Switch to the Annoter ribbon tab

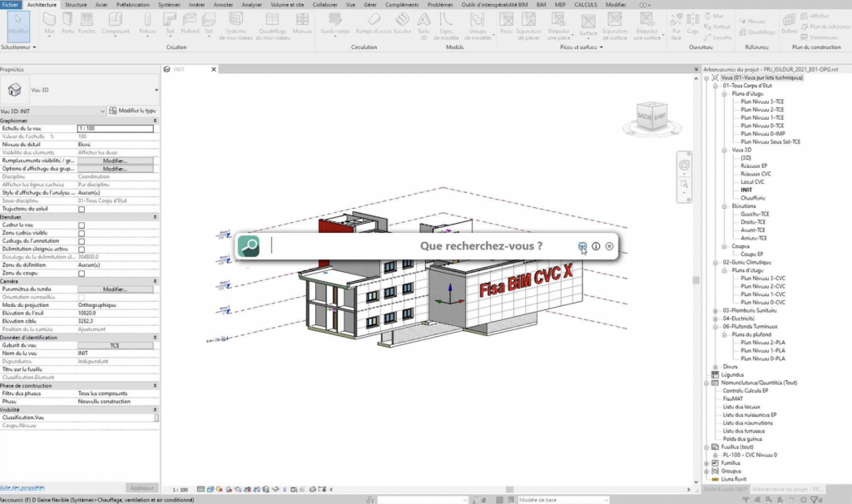[223, 4]
